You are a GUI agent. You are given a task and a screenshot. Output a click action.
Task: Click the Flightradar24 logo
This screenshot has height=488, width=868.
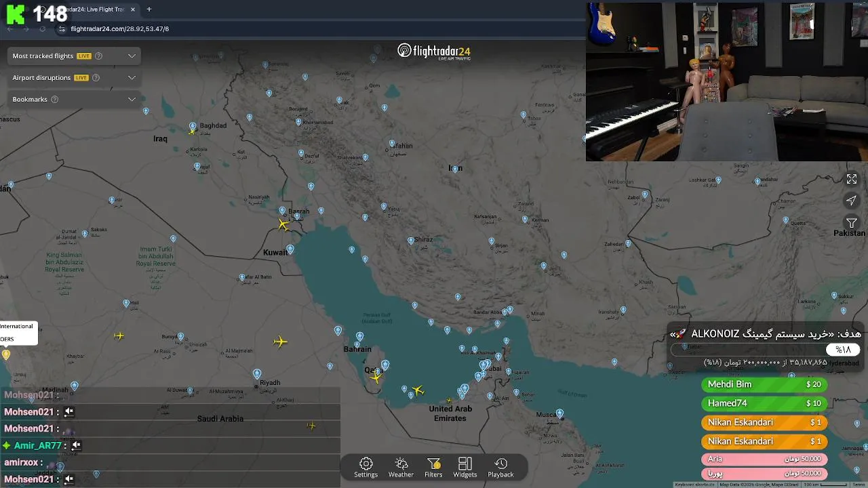pos(434,52)
